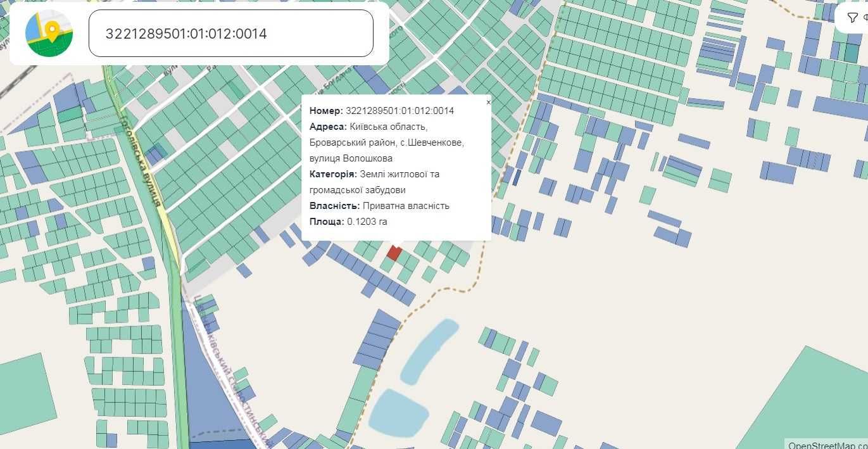Click the Власність: Приватна власність line
The width and height of the screenshot is (868, 449).
[379, 206]
